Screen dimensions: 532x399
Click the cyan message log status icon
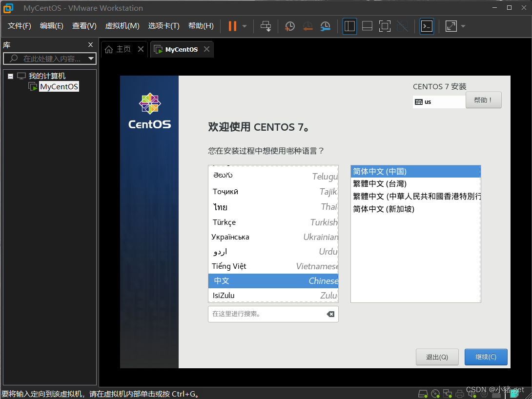pyautogui.click(x=514, y=394)
